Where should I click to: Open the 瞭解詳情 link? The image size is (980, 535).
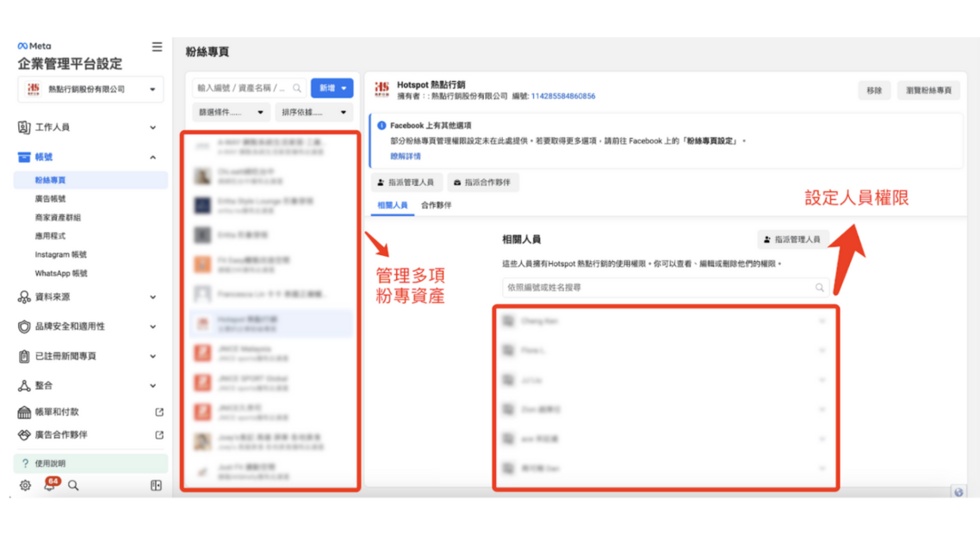pos(406,156)
